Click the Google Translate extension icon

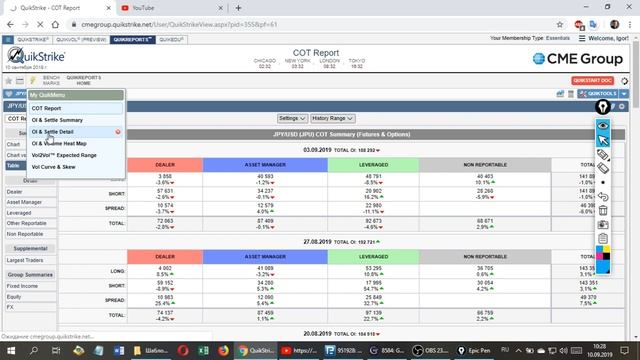593,24
